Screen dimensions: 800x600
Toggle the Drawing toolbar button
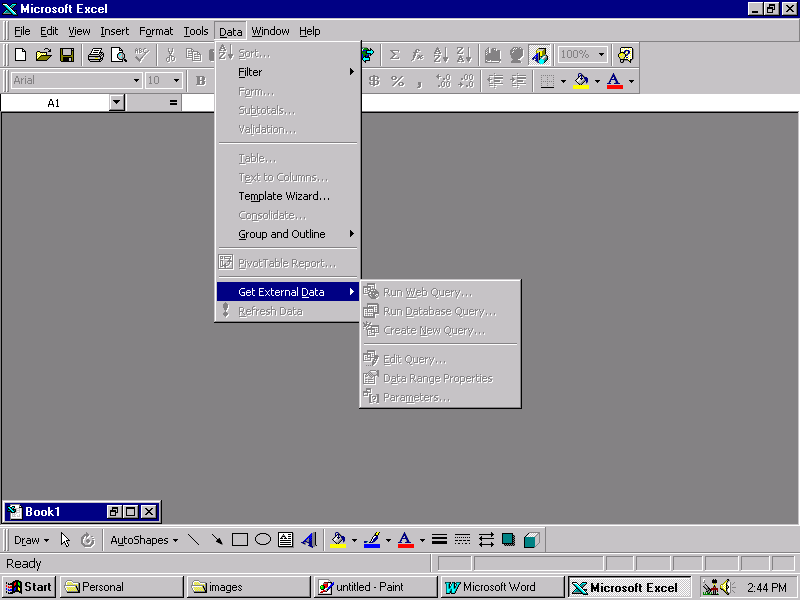click(540, 55)
